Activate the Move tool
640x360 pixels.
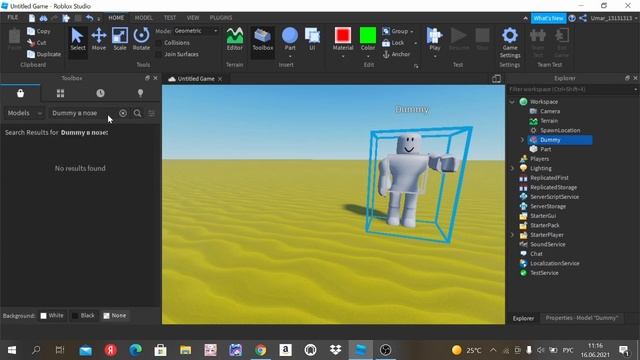tap(99, 39)
